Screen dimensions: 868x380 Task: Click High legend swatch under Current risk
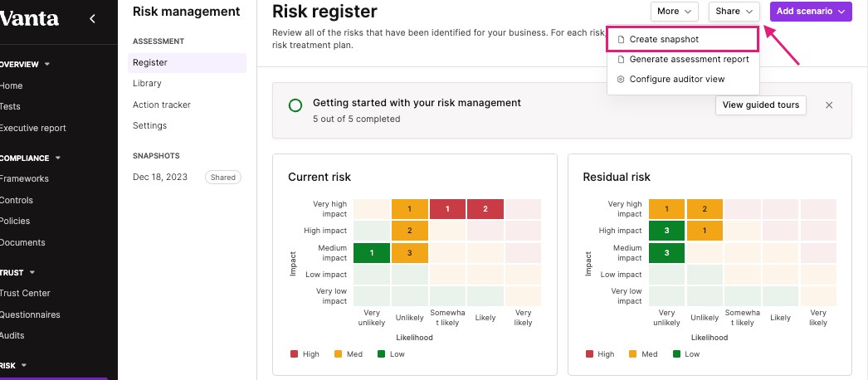[294, 354]
